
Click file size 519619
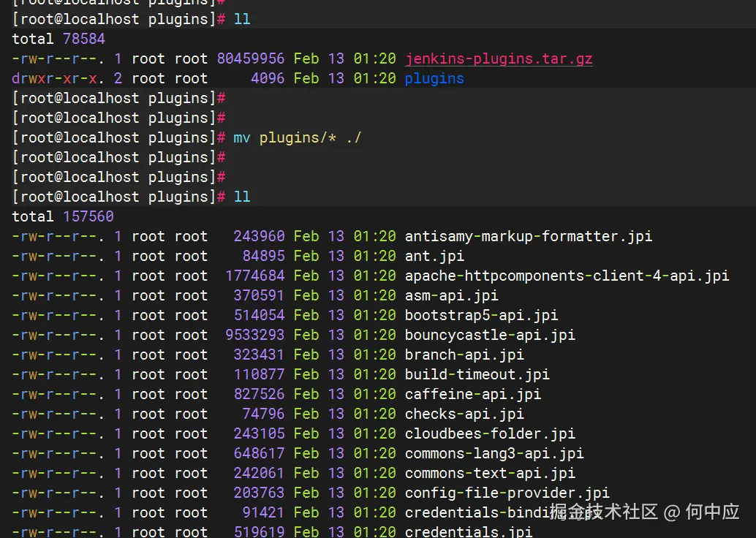pos(260,531)
